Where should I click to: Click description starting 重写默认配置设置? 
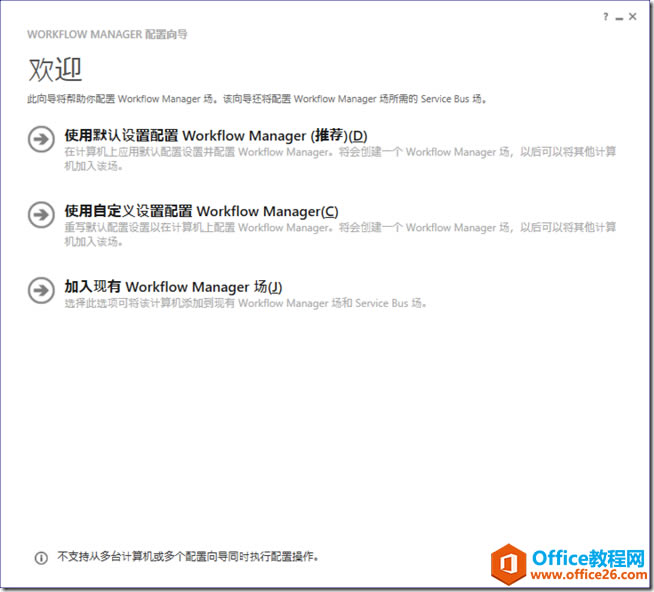tap(340, 234)
